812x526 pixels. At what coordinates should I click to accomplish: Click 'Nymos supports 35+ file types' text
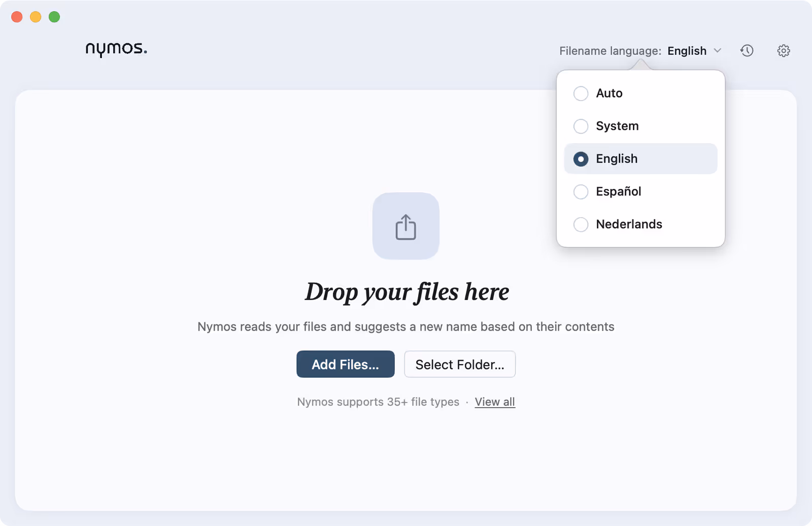pyautogui.click(x=378, y=402)
